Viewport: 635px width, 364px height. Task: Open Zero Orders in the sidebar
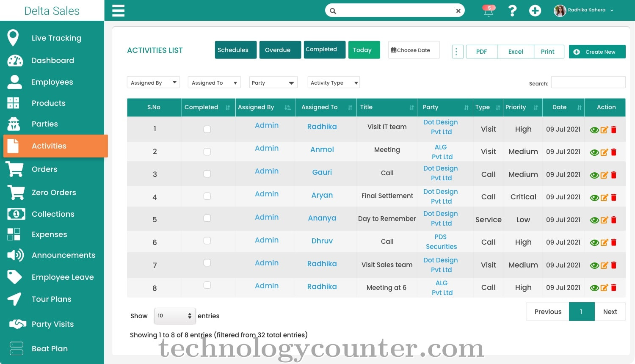pos(54,192)
